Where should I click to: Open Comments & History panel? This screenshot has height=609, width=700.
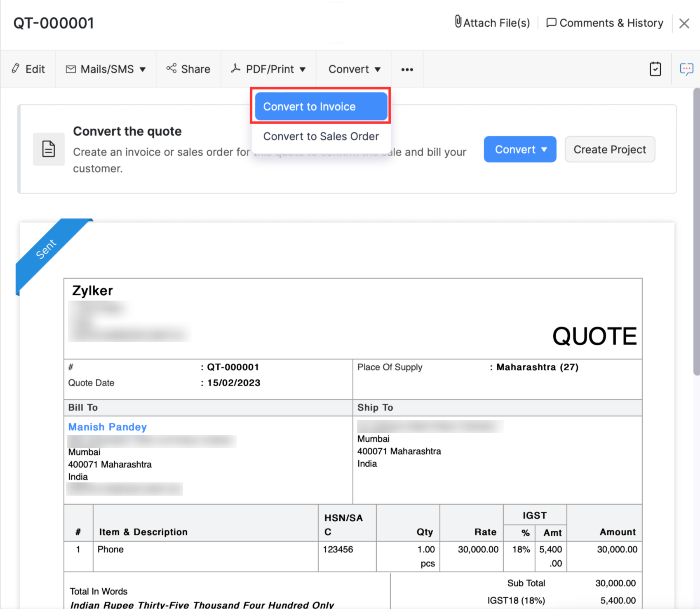click(x=610, y=23)
